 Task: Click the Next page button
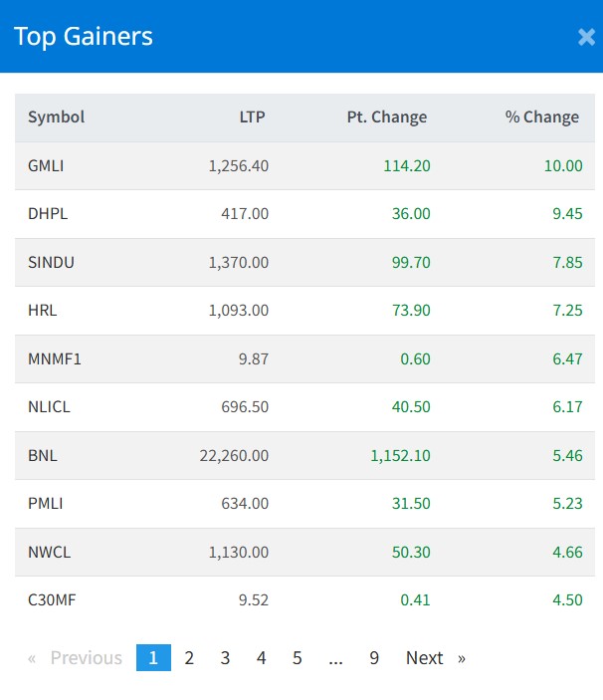435,658
